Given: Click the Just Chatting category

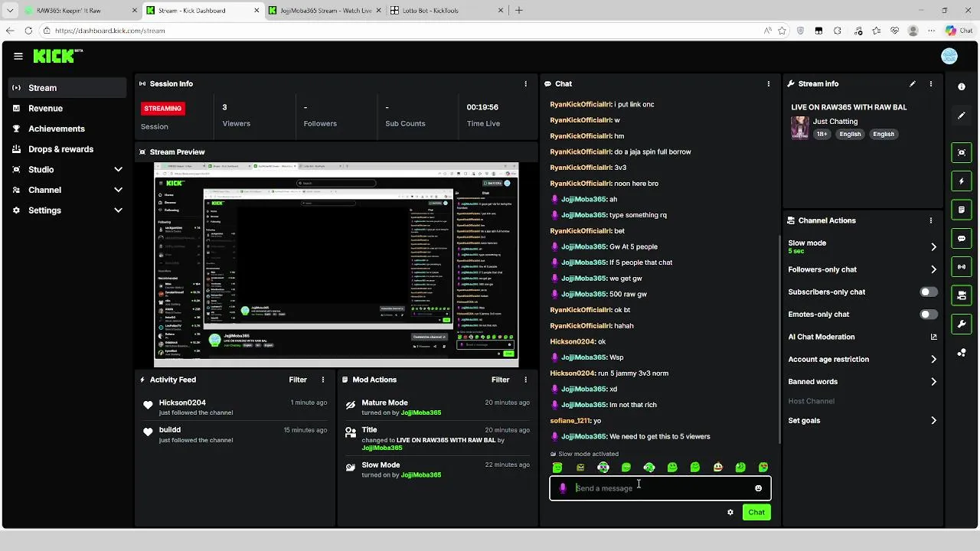Looking at the screenshot, I should click(835, 122).
